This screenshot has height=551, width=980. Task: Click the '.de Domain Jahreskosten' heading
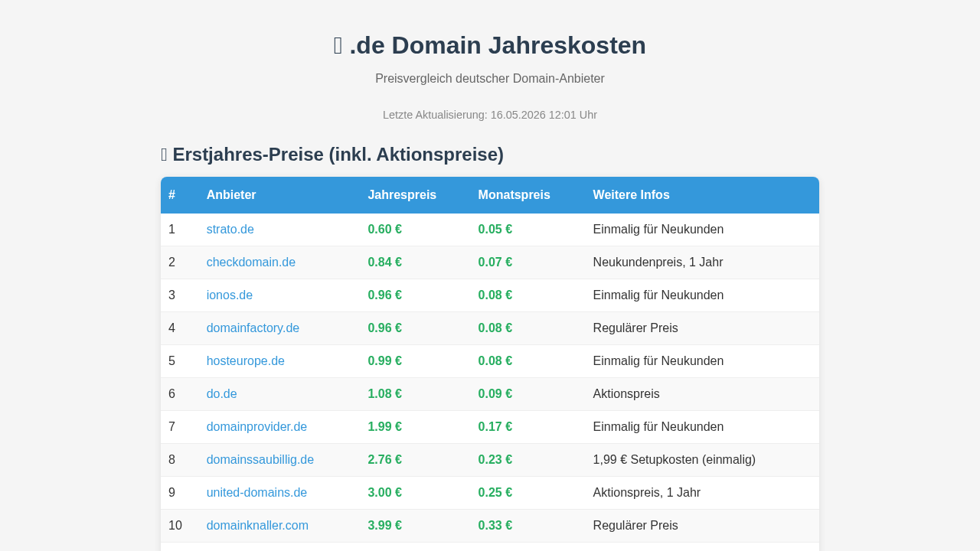(x=490, y=45)
